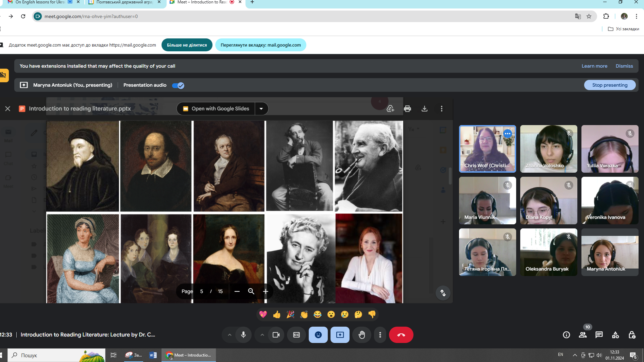
Task: Click Більше не ділитися button
Action: pyautogui.click(x=187, y=45)
